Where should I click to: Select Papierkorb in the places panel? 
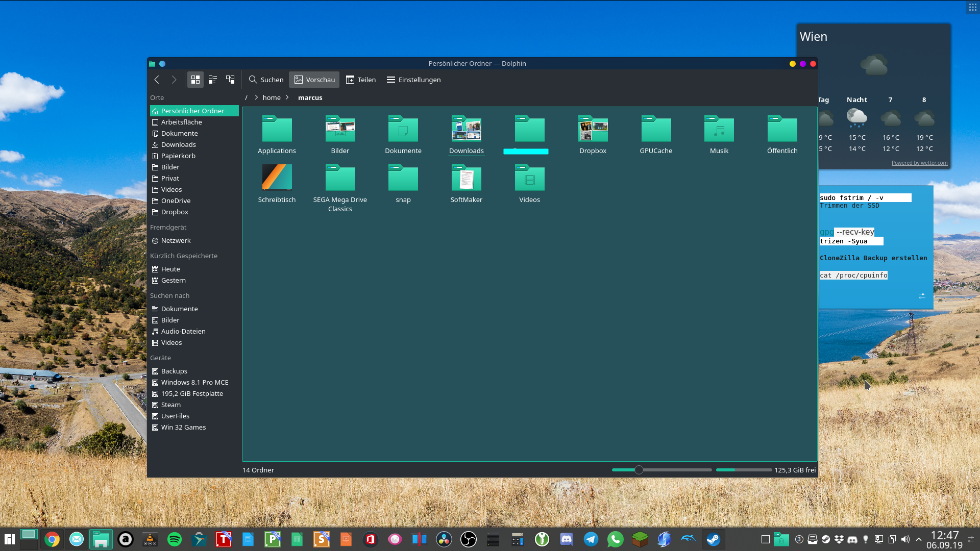178,156
